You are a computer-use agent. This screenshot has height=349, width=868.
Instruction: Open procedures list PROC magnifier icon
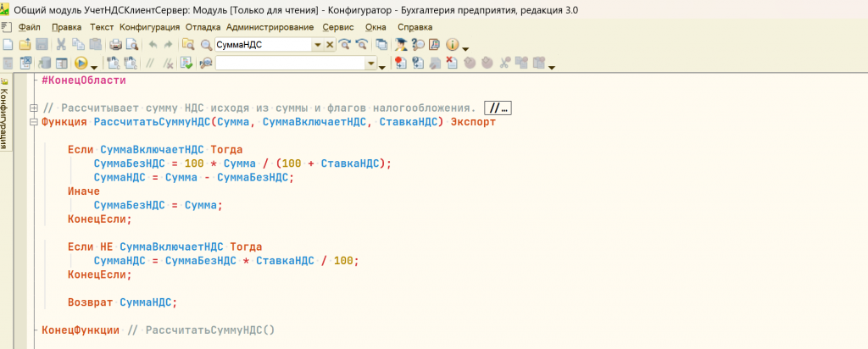coord(206,63)
